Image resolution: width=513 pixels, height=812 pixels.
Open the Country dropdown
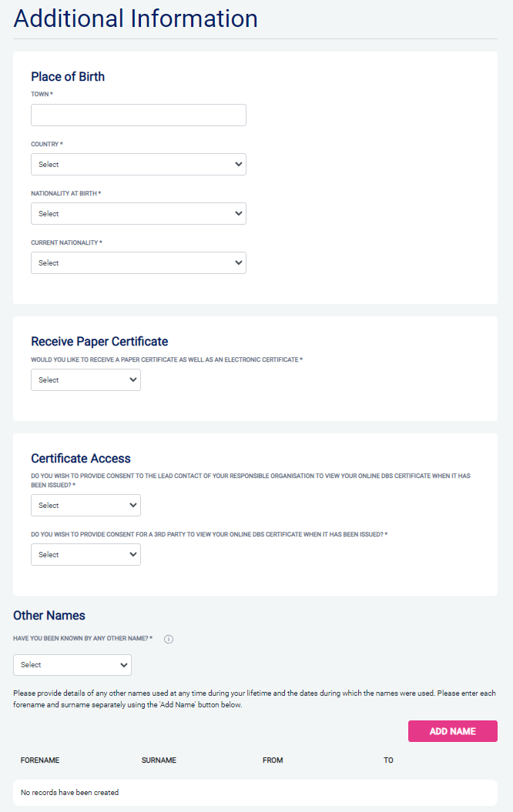pyautogui.click(x=139, y=165)
